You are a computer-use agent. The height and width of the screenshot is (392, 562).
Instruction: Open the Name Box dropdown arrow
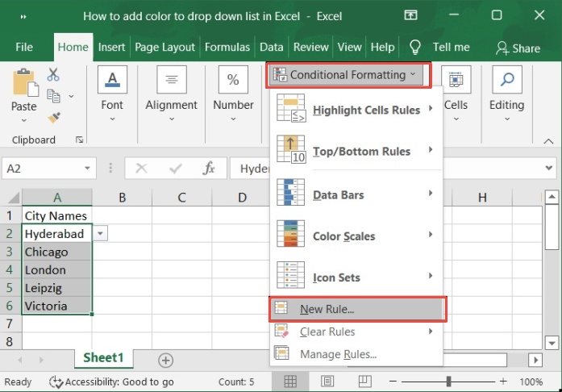[87, 168]
